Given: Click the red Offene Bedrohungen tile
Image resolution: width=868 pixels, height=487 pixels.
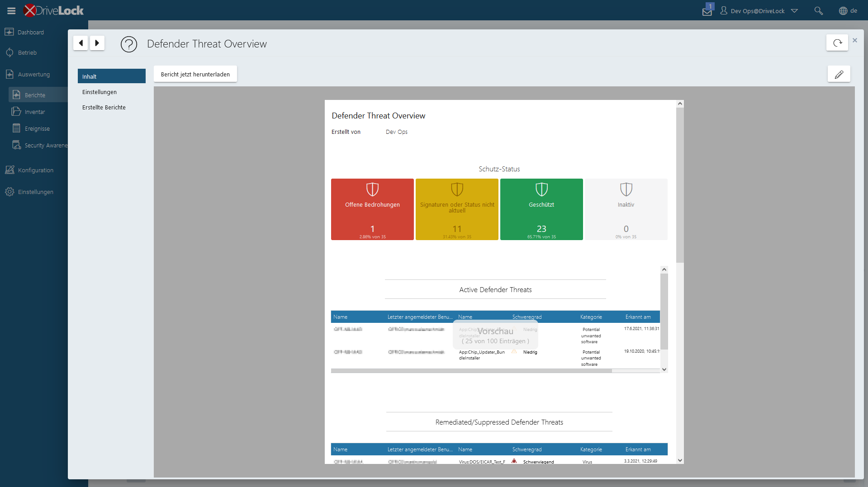Looking at the screenshot, I should (x=372, y=209).
